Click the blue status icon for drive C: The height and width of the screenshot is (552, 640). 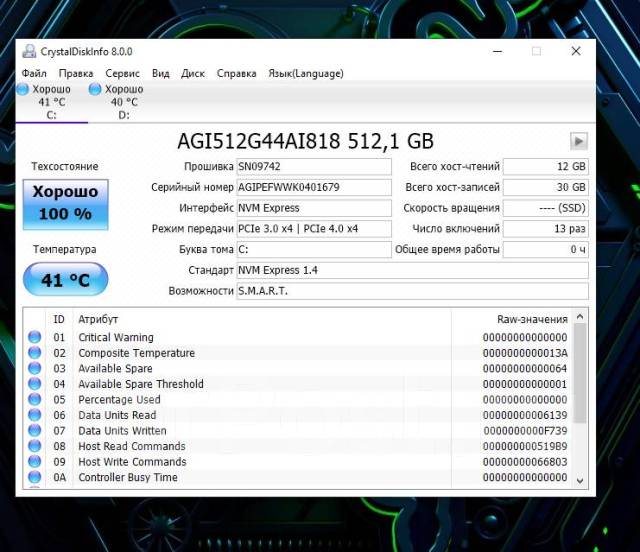coord(23,89)
